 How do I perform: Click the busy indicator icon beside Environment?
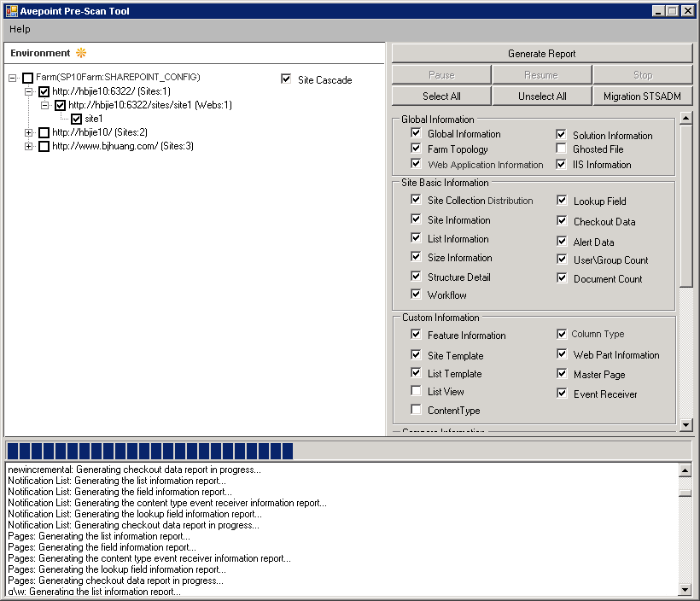(81, 52)
